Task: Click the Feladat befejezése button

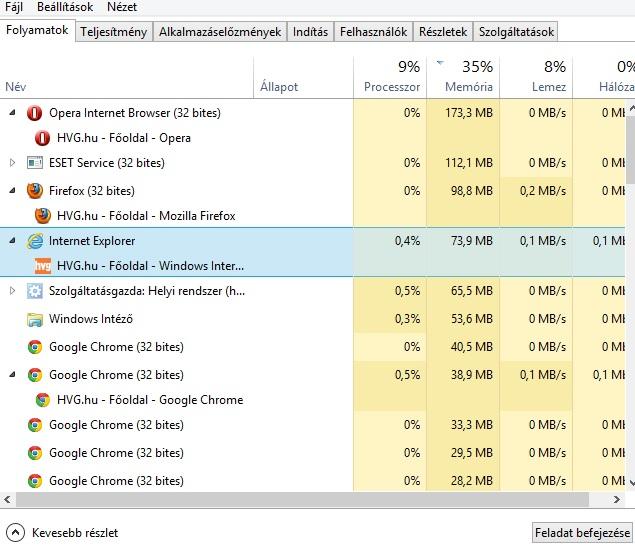Action: pyautogui.click(x=582, y=533)
